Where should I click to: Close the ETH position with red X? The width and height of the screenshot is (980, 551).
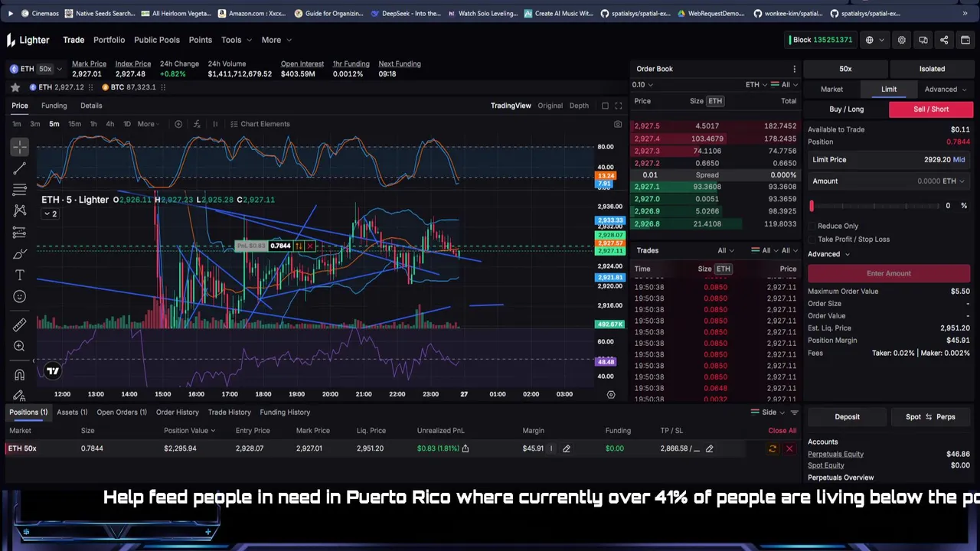click(789, 448)
